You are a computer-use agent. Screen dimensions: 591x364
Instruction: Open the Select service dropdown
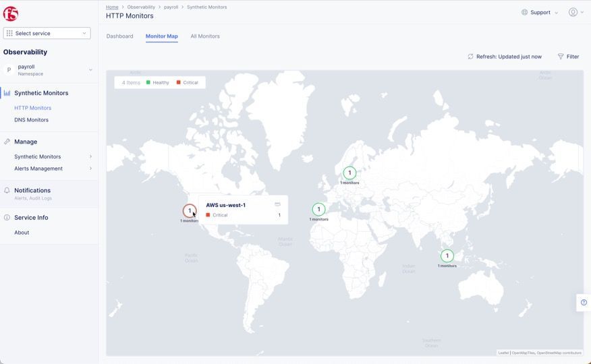pos(47,33)
